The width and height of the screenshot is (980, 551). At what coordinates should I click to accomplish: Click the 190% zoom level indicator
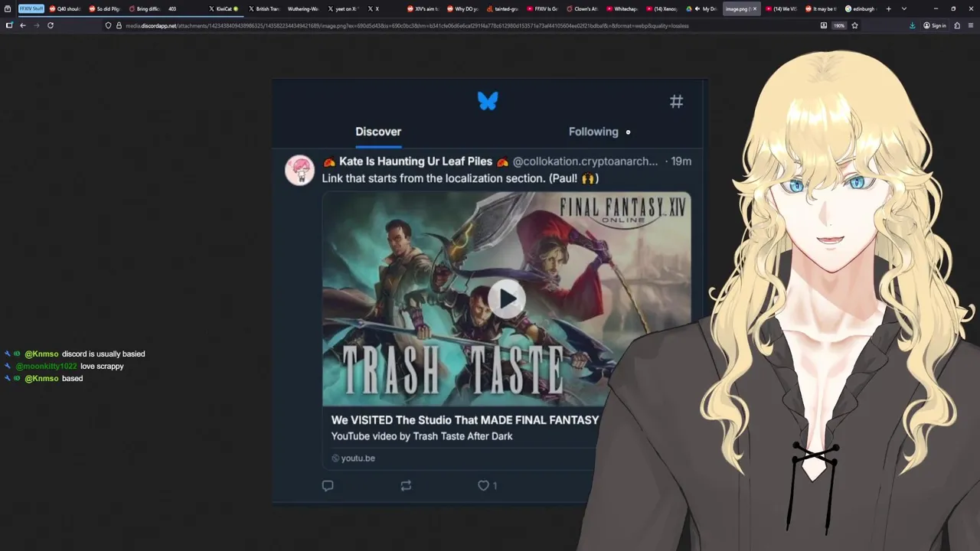839,25
